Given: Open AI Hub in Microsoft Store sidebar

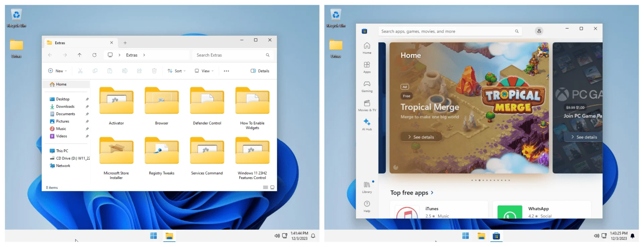Looking at the screenshot, I should (367, 125).
